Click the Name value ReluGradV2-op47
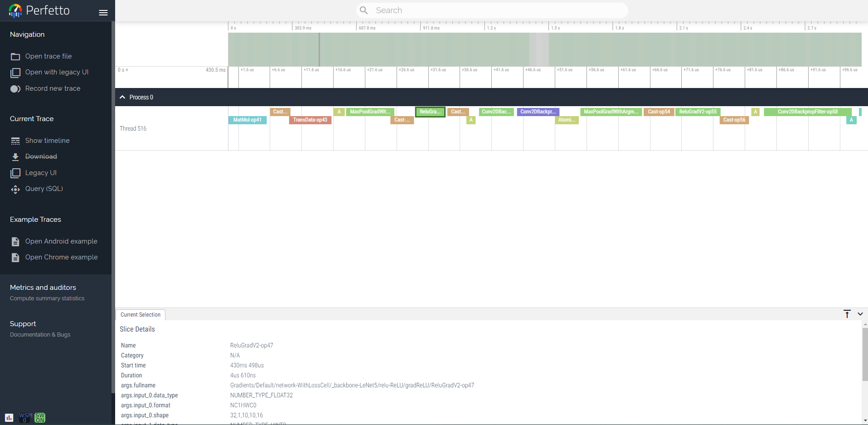This screenshot has width=868, height=425. click(x=252, y=346)
